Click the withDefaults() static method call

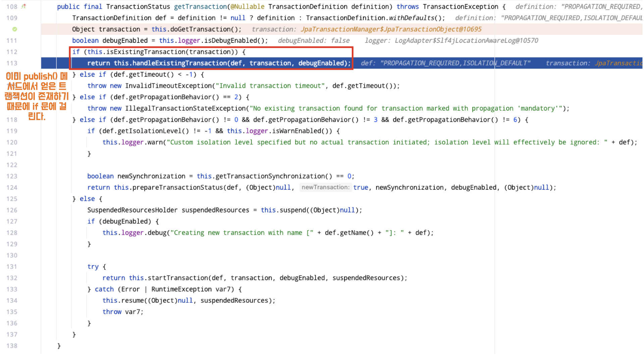tap(411, 18)
